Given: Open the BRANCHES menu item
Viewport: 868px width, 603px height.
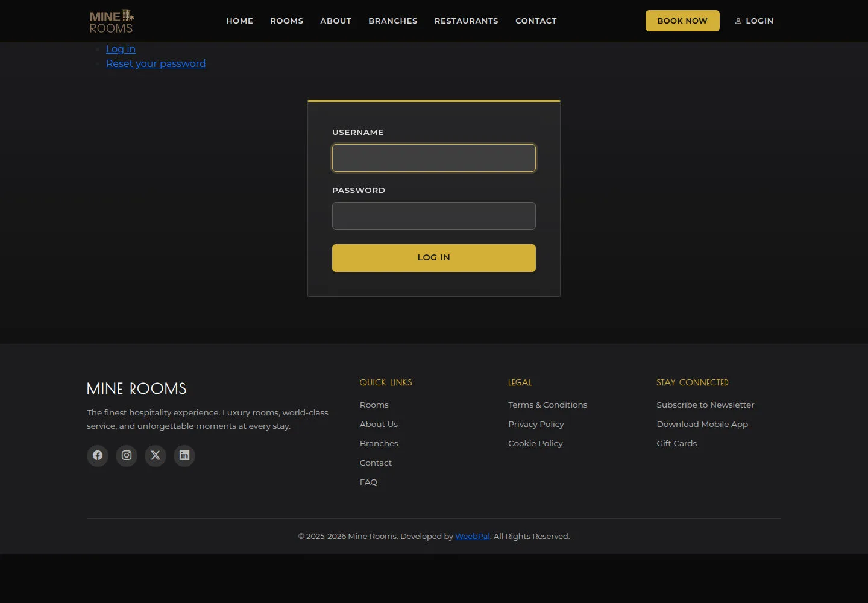Looking at the screenshot, I should tap(393, 21).
